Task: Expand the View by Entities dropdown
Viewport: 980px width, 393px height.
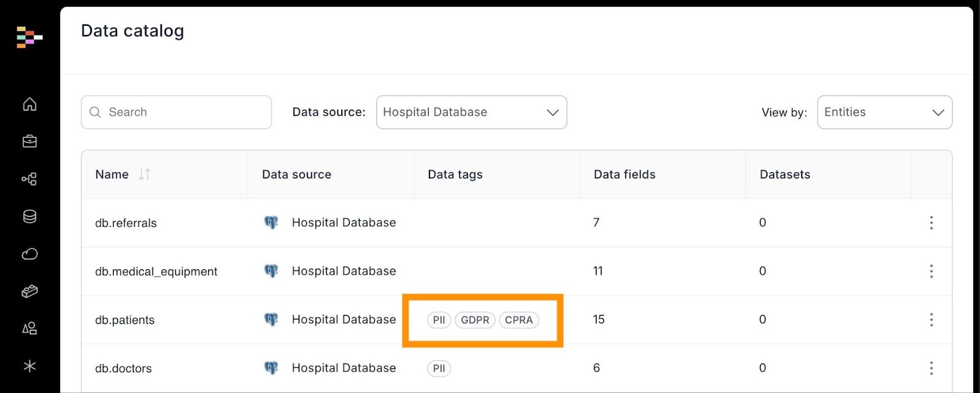Action: tap(884, 112)
